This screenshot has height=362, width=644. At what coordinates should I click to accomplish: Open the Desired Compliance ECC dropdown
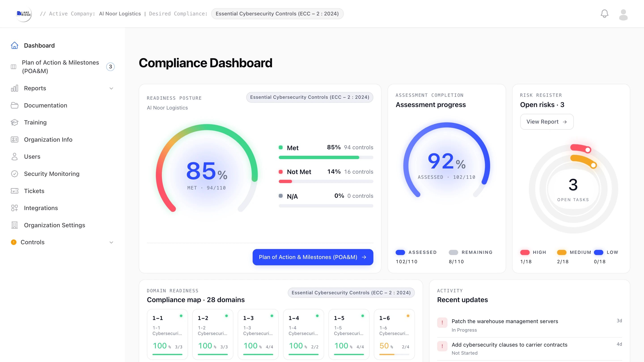coord(277,14)
